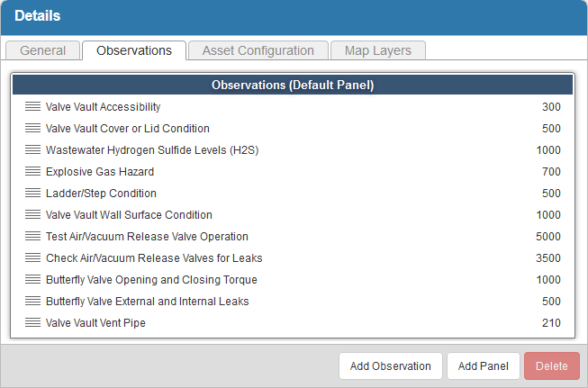
Task: Click drag handle for Wastewater Hydrogen Sulfide Levels
Action: tap(32, 150)
